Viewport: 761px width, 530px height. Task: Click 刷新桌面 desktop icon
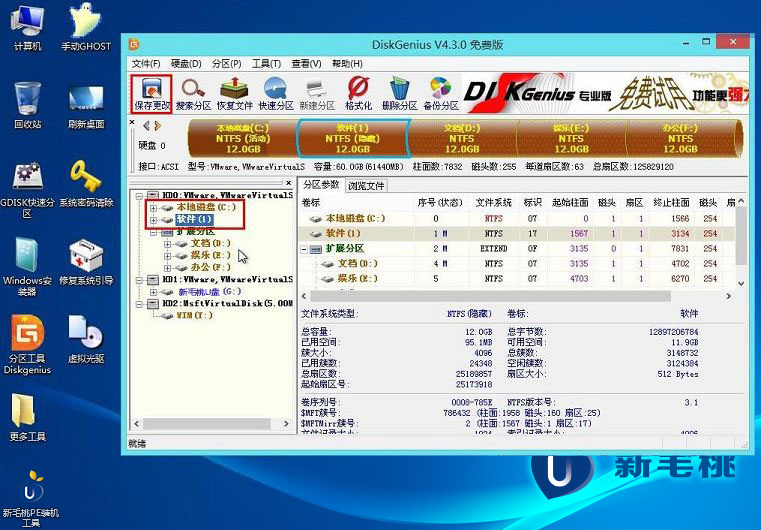point(86,105)
